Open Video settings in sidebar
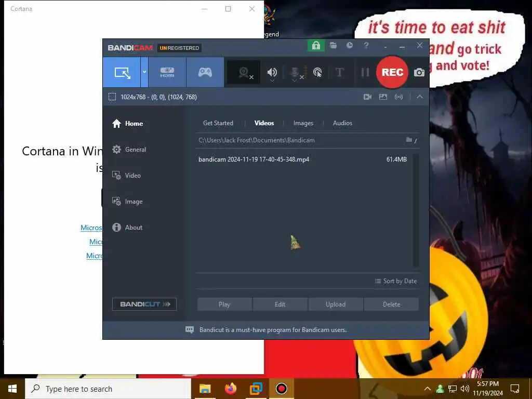The width and height of the screenshot is (532, 399). coord(127,176)
